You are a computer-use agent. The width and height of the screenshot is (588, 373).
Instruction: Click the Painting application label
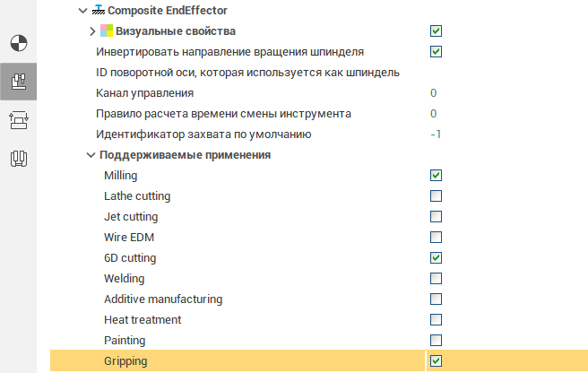[125, 340]
